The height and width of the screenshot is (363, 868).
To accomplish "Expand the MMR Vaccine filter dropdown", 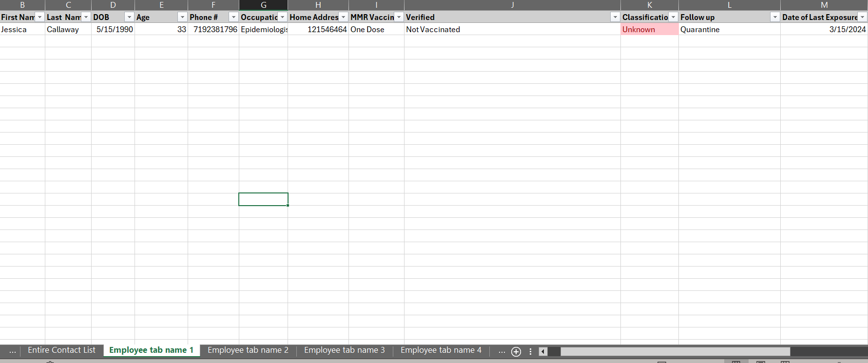I will 399,17.
